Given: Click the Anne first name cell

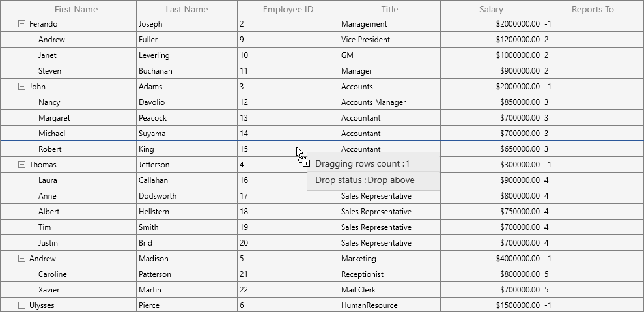Looking at the screenshot, I should pos(76,196).
